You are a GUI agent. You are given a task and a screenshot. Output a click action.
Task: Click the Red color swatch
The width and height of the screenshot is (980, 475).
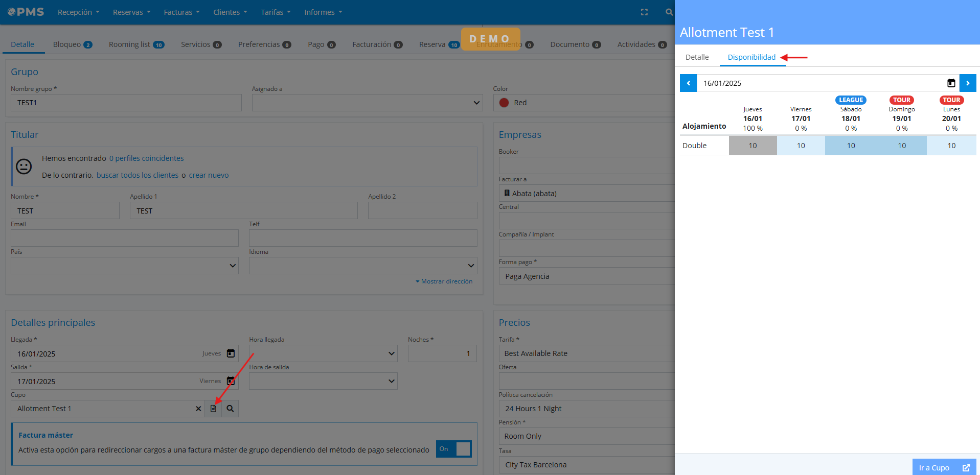pos(504,103)
